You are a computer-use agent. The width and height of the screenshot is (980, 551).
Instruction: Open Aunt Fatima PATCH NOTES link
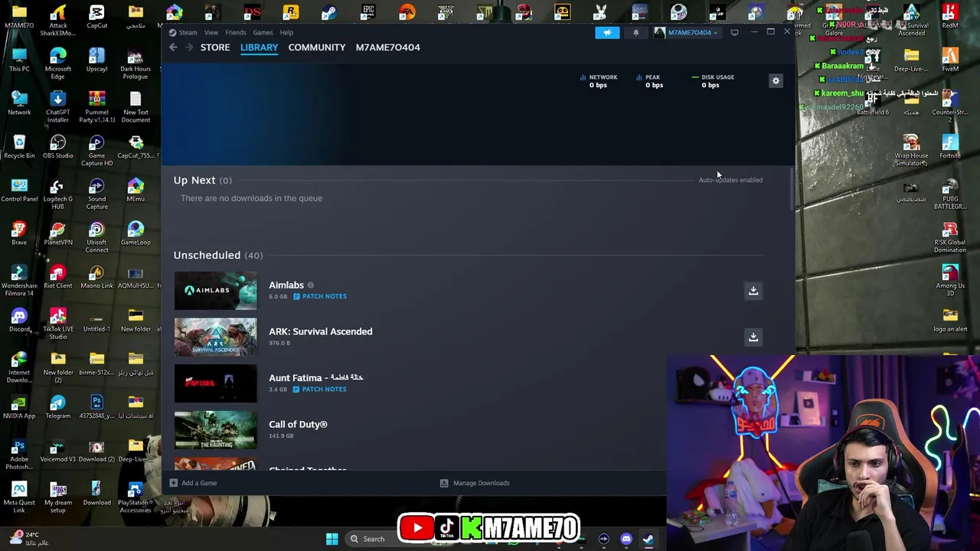[319, 389]
